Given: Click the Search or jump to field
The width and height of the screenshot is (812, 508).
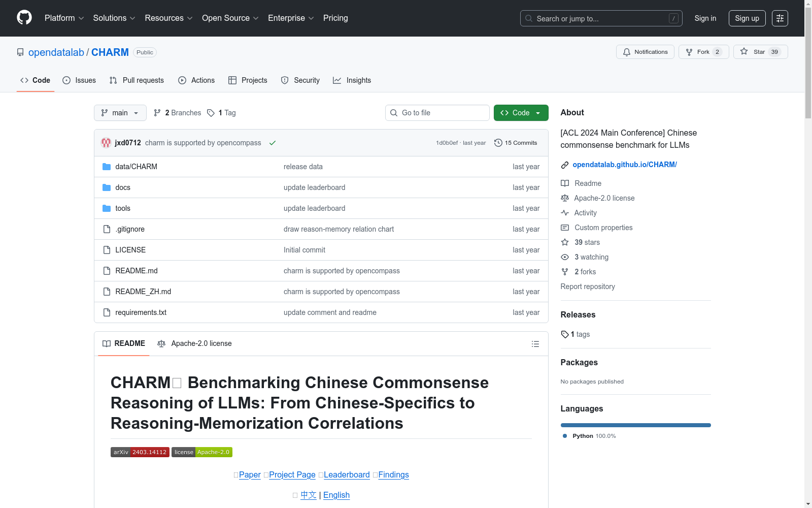Looking at the screenshot, I should point(601,18).
